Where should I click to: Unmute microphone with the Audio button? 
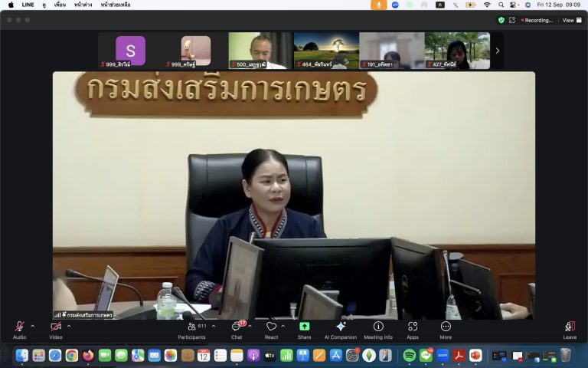(x=19, y=328)
